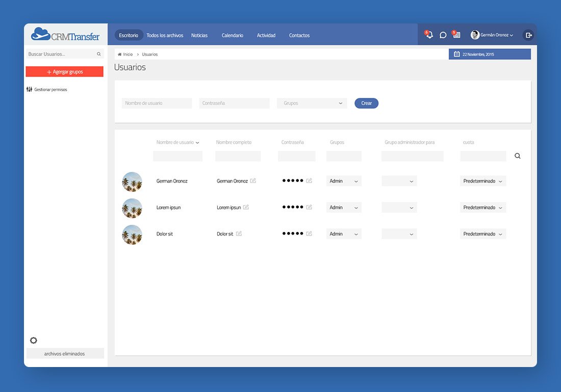561x392 pixels.
Task: Edit full name of Dolor sit
Action: (x=239, y=233)
